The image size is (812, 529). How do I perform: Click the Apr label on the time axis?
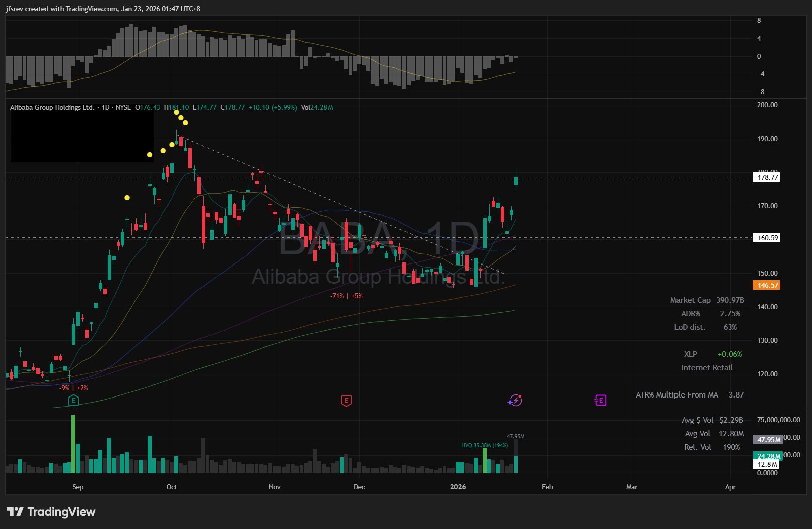(x=730, y=487)
